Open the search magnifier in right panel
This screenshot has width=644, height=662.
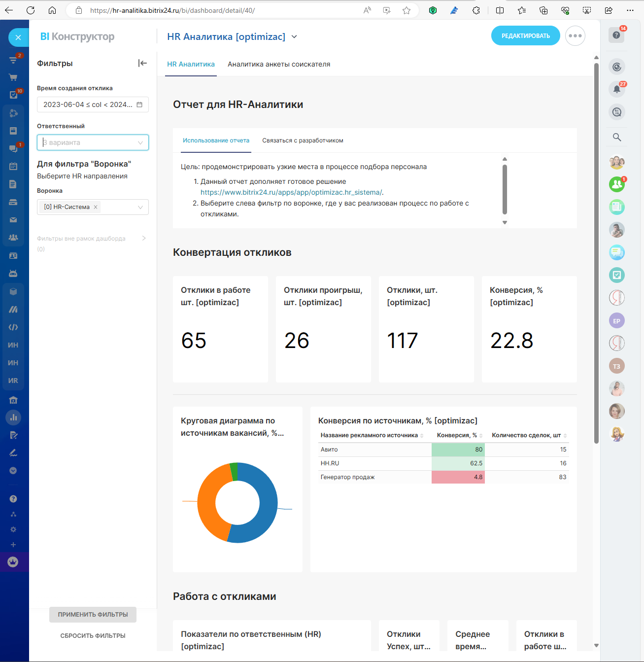(x=616, y=137)
